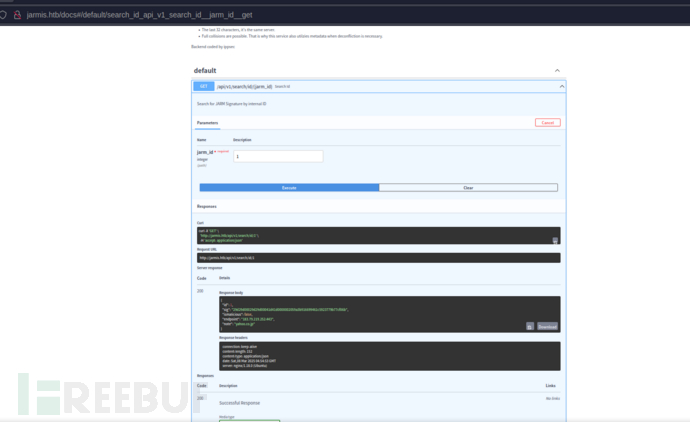Click the 'Search for JARM Signature by internal ID' text
This screenshot has width=690, height=422.
coord(231,104)
